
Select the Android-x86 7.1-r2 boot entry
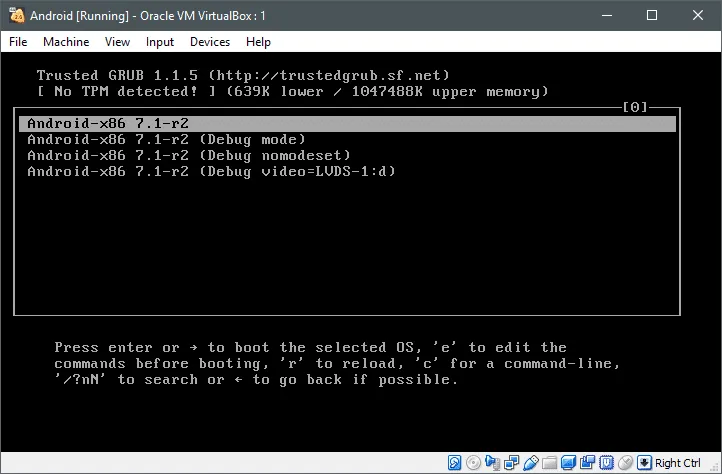(x=347, y=123)
